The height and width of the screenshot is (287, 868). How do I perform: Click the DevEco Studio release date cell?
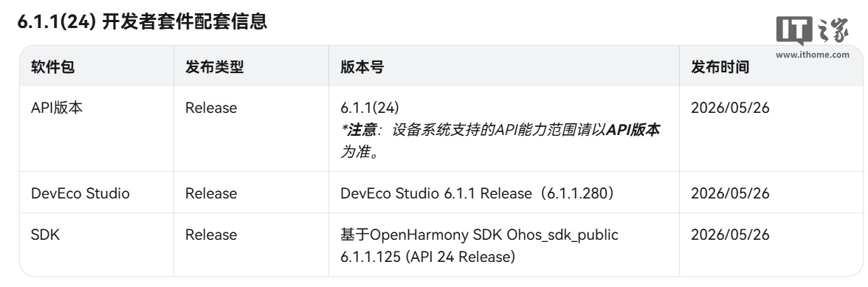point(730,193)
